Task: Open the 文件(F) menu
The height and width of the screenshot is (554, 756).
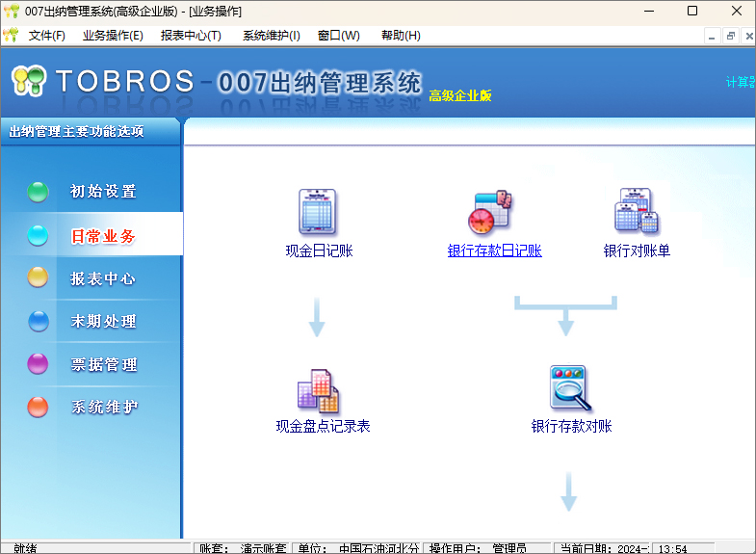Action: click(47, 36)
